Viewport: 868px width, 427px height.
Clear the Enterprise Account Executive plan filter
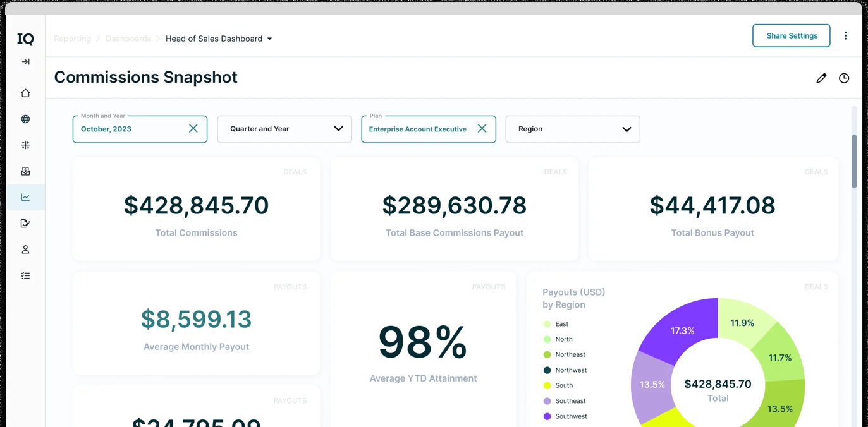(x=482, y=129)
